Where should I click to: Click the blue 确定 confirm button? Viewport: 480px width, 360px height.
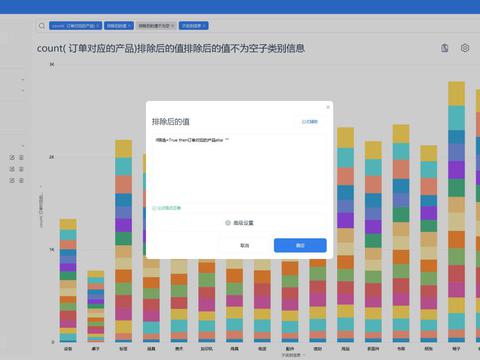coord(300,245)
